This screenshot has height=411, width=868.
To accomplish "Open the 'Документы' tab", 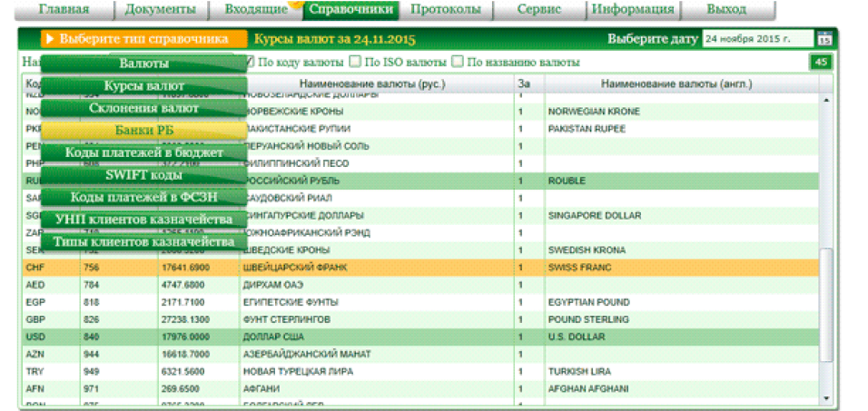I will click(x=160, y=10).
